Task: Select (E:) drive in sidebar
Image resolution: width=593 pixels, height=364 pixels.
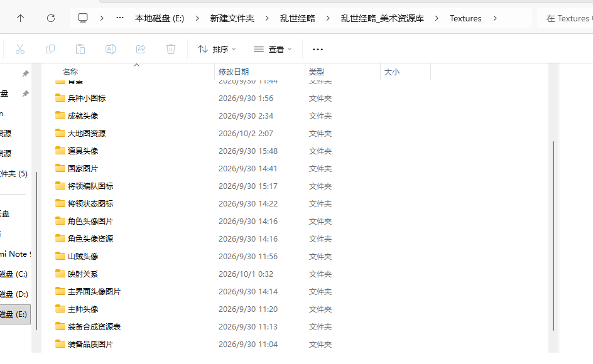Action: click(x=14, y=314)
